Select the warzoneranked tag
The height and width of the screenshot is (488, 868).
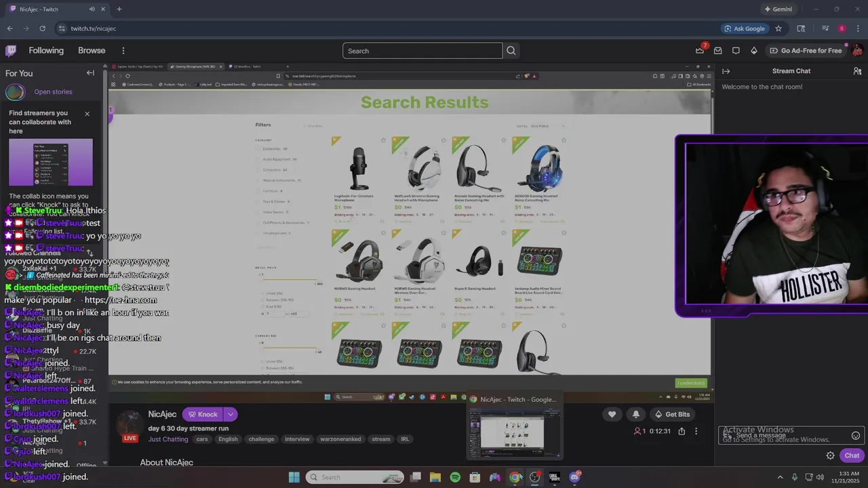[340, 439]
